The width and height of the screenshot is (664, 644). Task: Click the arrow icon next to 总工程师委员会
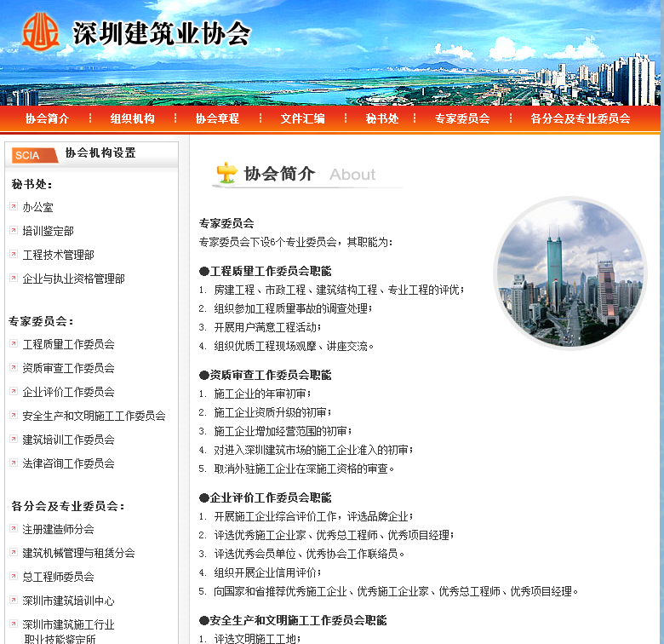(14, 576)
